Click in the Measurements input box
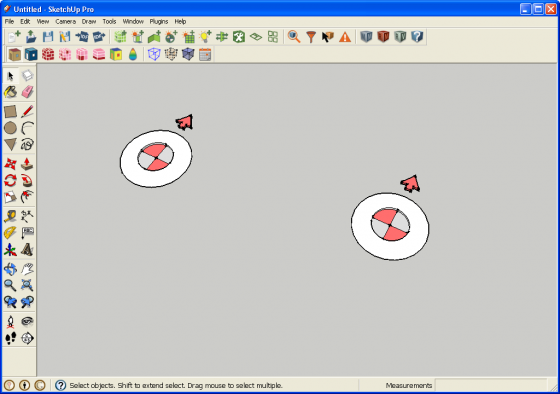 click(491, 385)
